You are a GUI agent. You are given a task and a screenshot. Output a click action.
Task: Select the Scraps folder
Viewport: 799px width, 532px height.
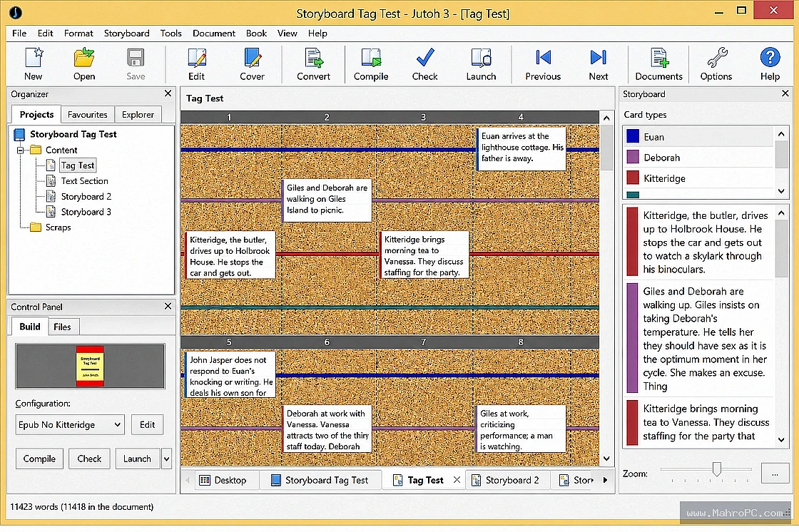pos(58,227)
